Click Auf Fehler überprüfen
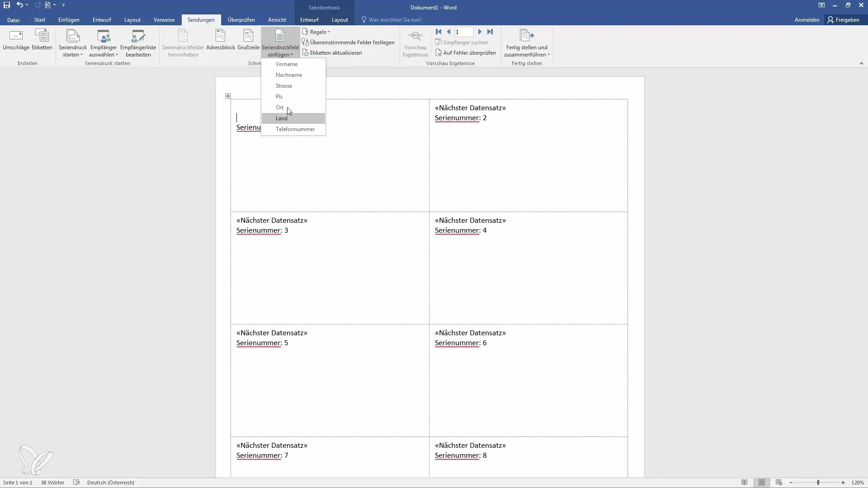Image resolution: width=868 pixels, height=488 pixels. pos(466,53)
